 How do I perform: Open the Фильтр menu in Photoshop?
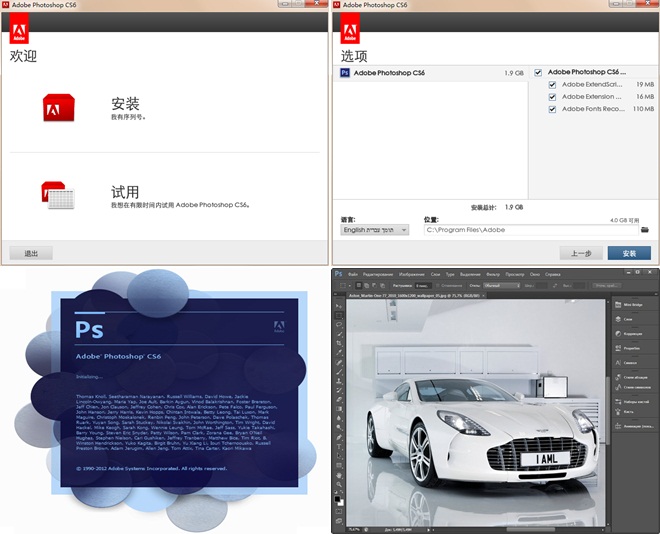[491, 273]
